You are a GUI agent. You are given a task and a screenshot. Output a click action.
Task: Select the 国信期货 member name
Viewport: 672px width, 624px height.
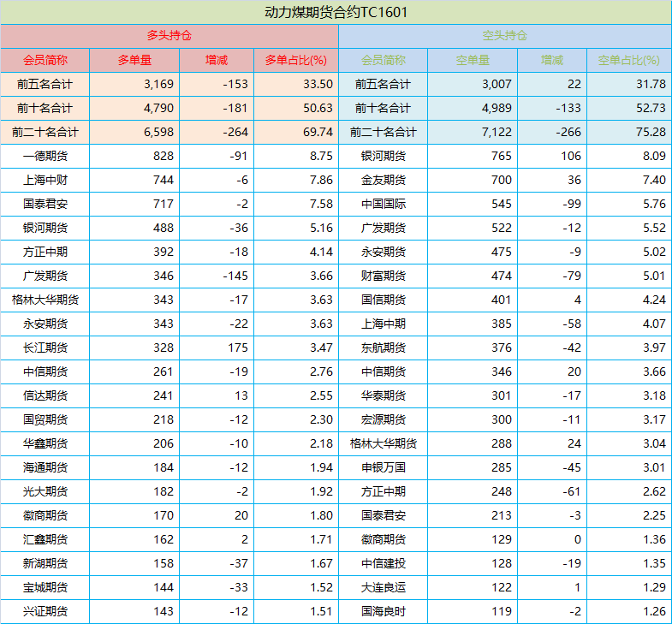point(384,300)
